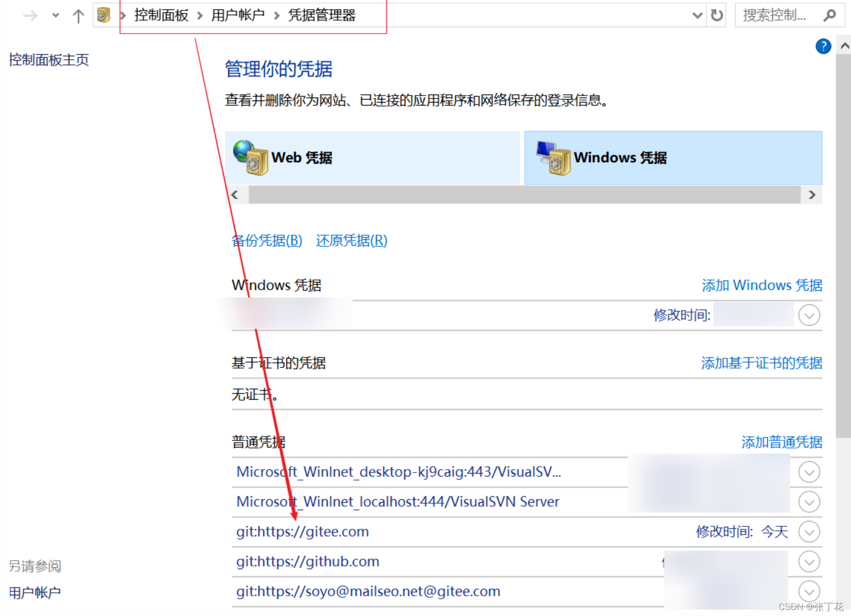This screenshot has width=851, height=616.
Task: Select 用户帐户 in the breadcrumb
Action: coord(238,15)
